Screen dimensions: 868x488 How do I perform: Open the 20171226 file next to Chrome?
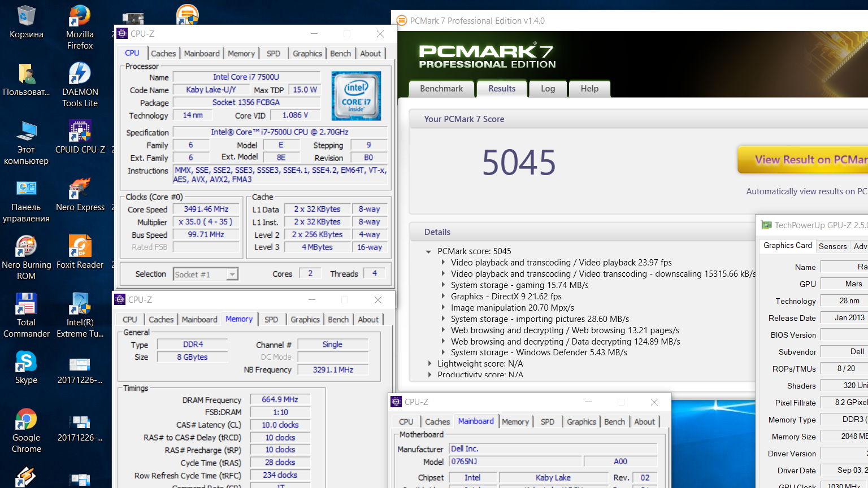[80, 428]
